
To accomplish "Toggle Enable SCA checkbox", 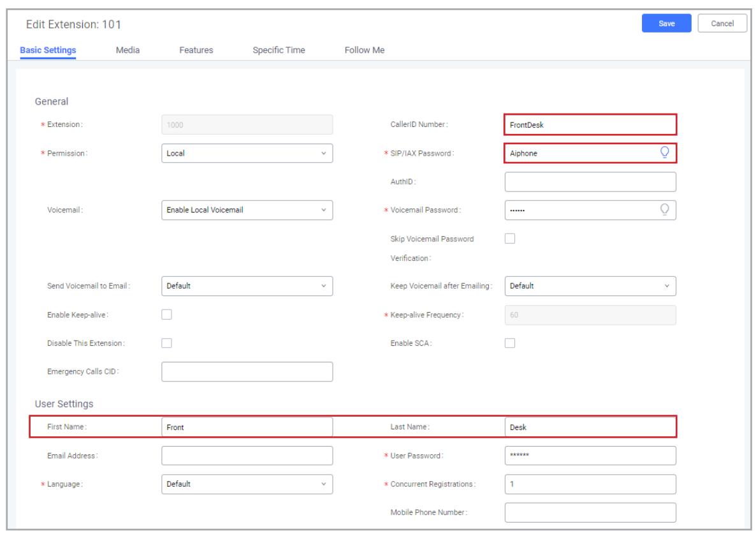I will click(509, 343).
